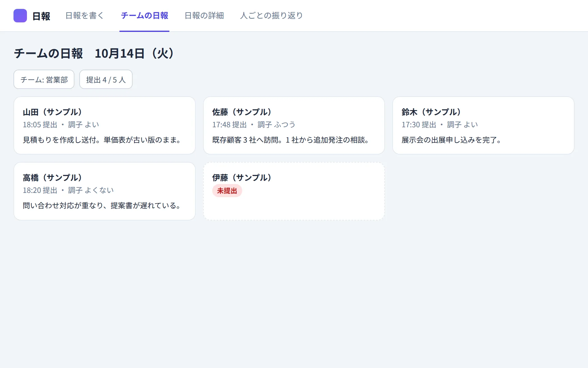Select the チームの日報 tab
Screen dimensions: 588x368
tap(144, 16)
